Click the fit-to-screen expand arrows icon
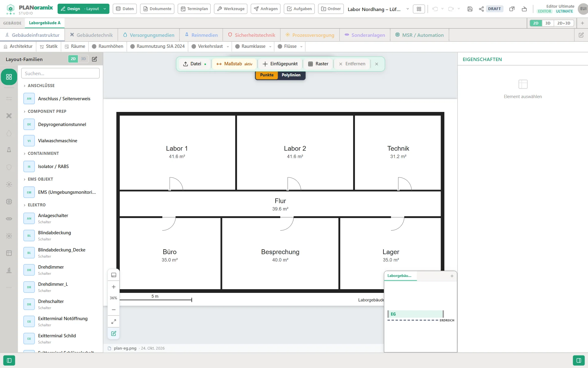 click(x=114, y=321)
